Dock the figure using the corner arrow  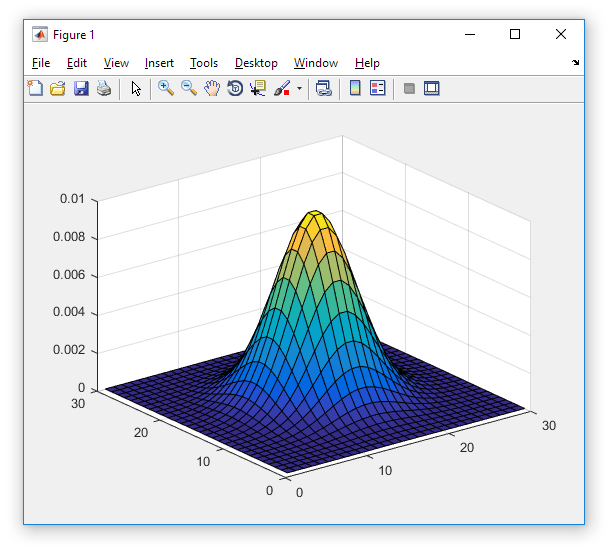[575, 62]
